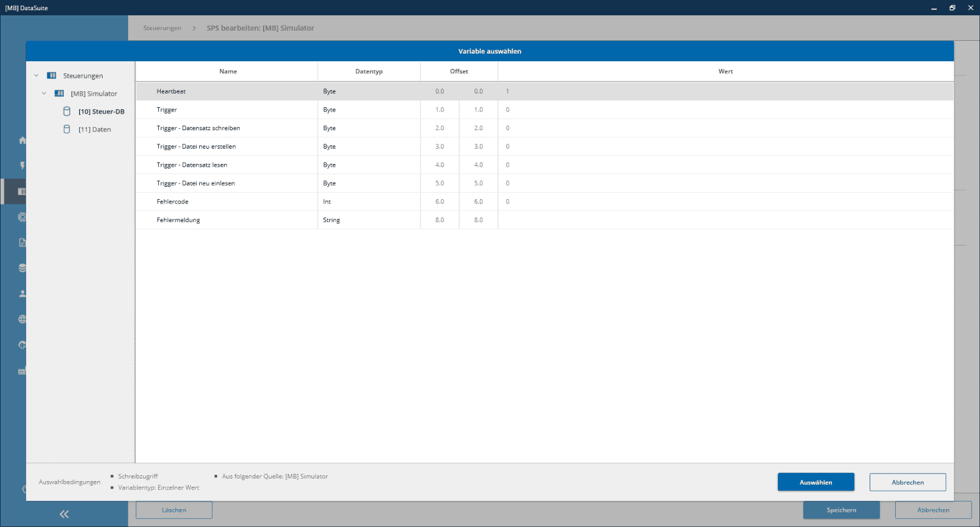Sort the table by Name column header
The width and height of the screenshot is (980, 527).
pos(228,71)
